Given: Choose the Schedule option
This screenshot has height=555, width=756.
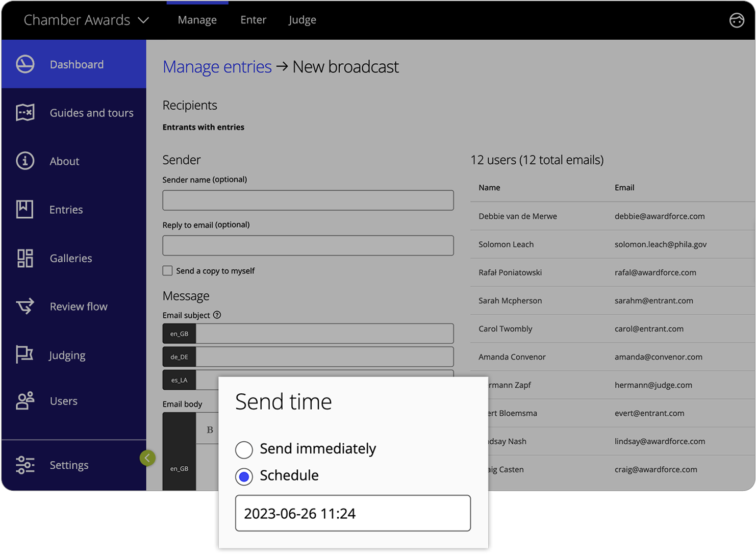Looking at the screenshot, I should click(x=244, y=476).
